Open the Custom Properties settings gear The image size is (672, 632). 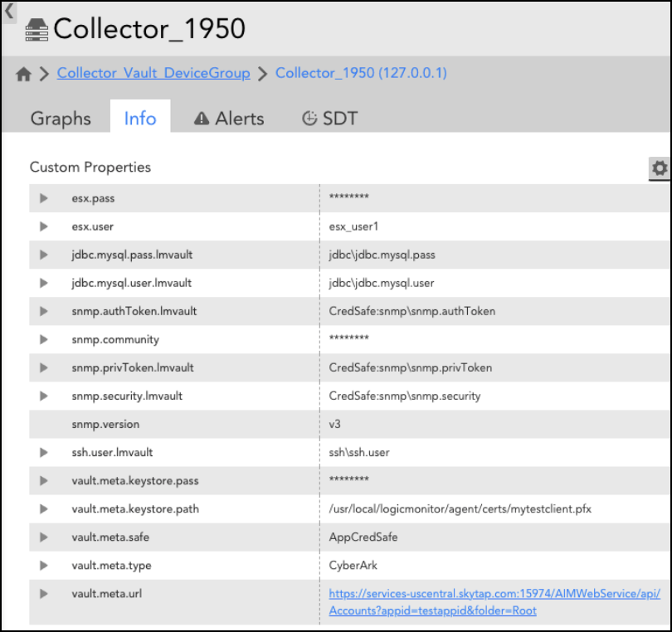tap(660, 168)
